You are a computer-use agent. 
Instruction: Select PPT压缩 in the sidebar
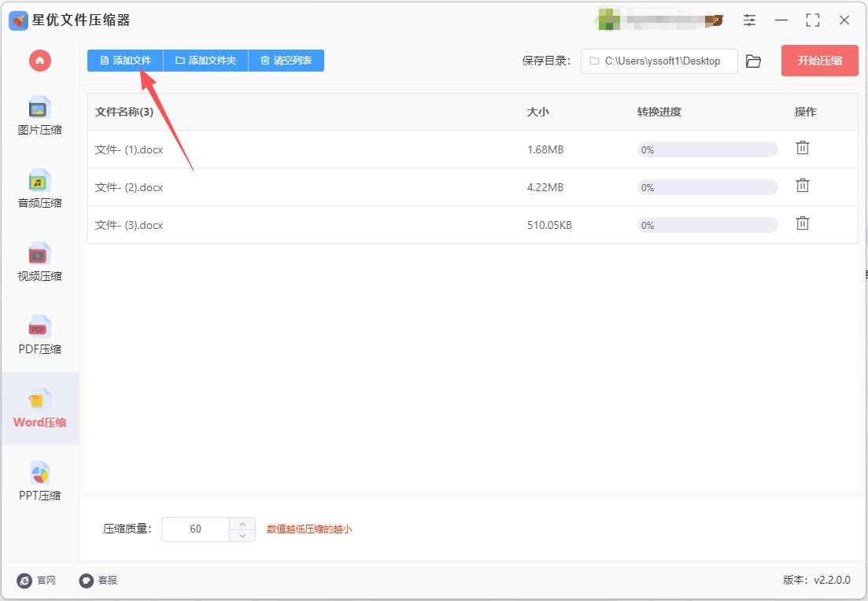(39, 481)
